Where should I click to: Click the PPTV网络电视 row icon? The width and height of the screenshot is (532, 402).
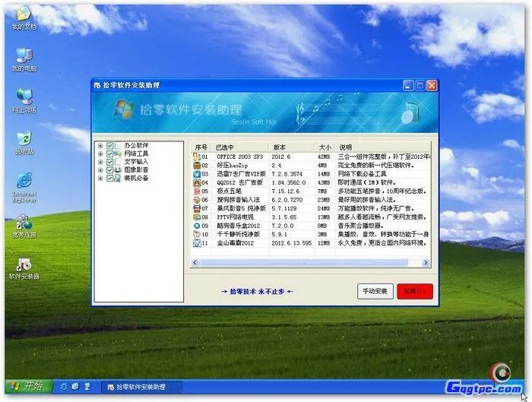click(197, 217)
